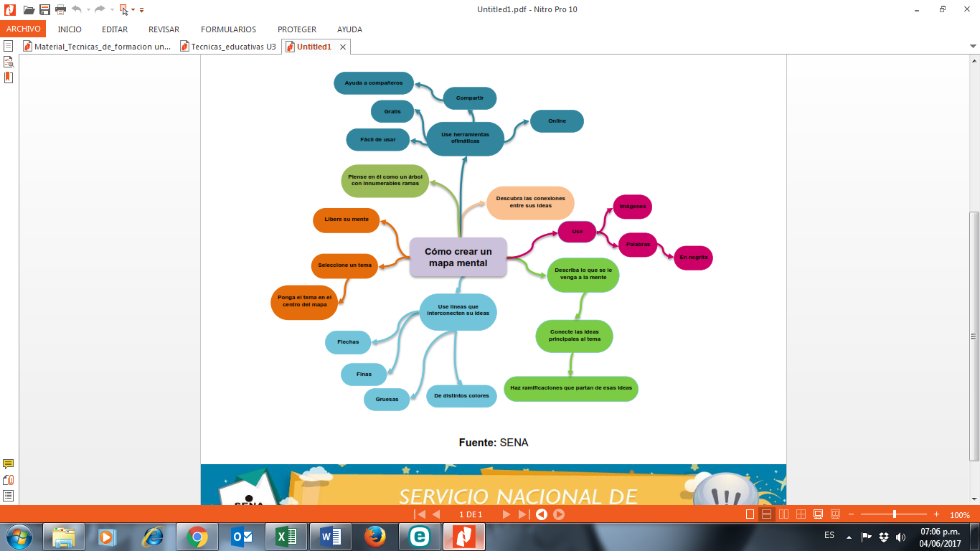The height and width of the screenshot is (551, 980).
Task: Expand the undo history dropdown arrow
Action: 88,10
